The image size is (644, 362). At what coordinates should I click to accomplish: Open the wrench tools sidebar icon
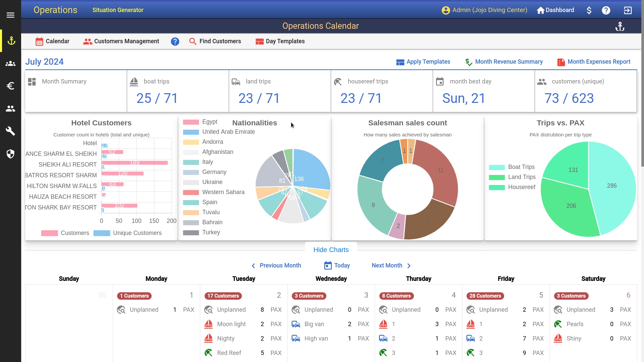pyautogui.click(x=10, y=131)
